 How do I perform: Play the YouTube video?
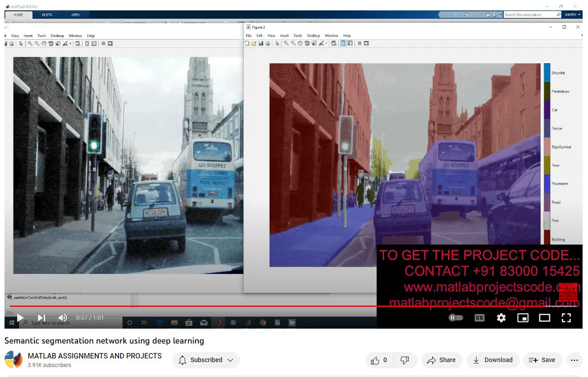20,318
